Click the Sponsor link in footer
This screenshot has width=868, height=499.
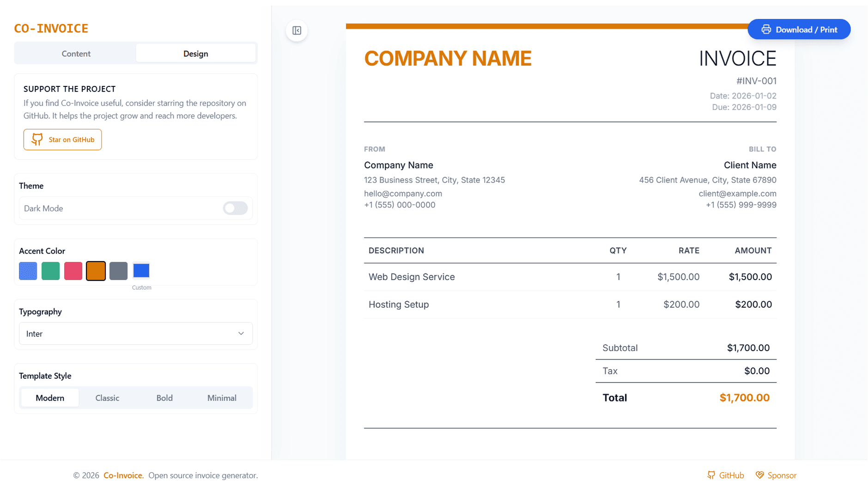(x=782, y=475)
